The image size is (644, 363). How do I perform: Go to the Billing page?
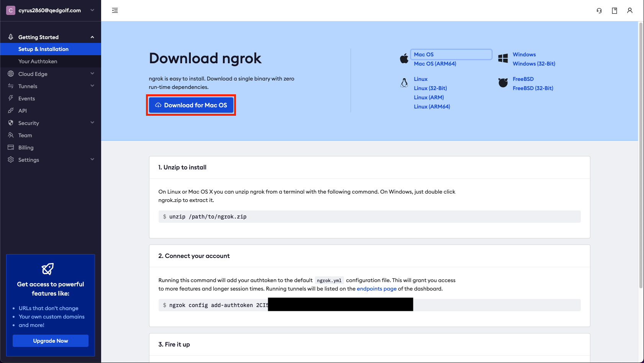(x=26, y=148)
